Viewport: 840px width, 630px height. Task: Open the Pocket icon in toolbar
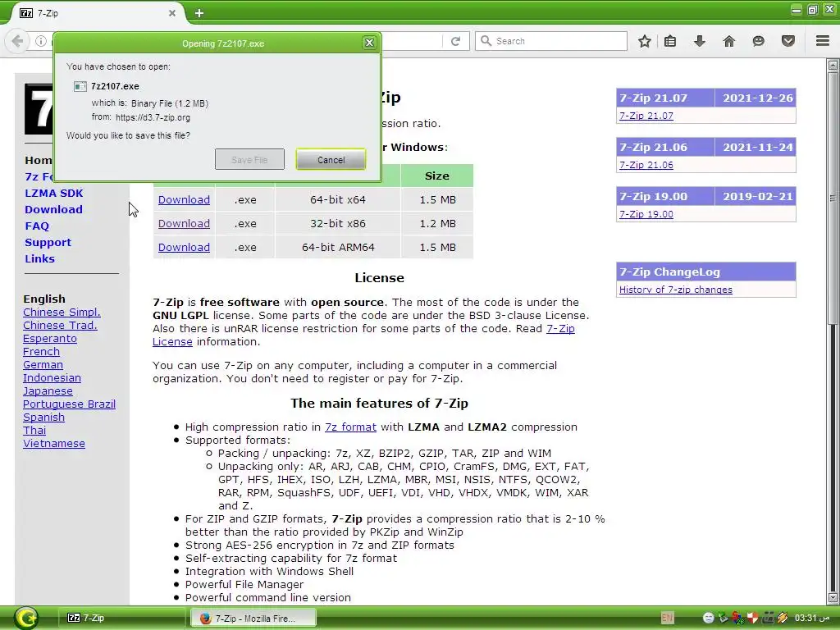pyautogui.click(x=788, y=41)
